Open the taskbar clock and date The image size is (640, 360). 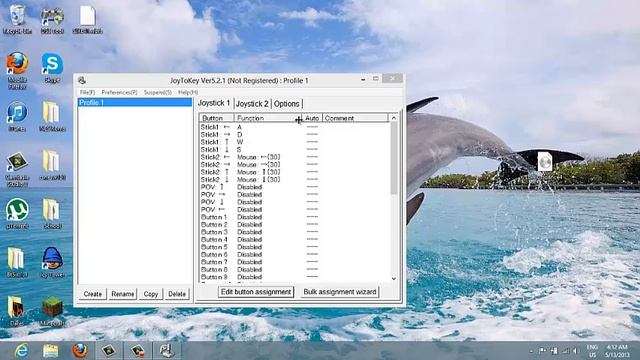click(617, 351)
